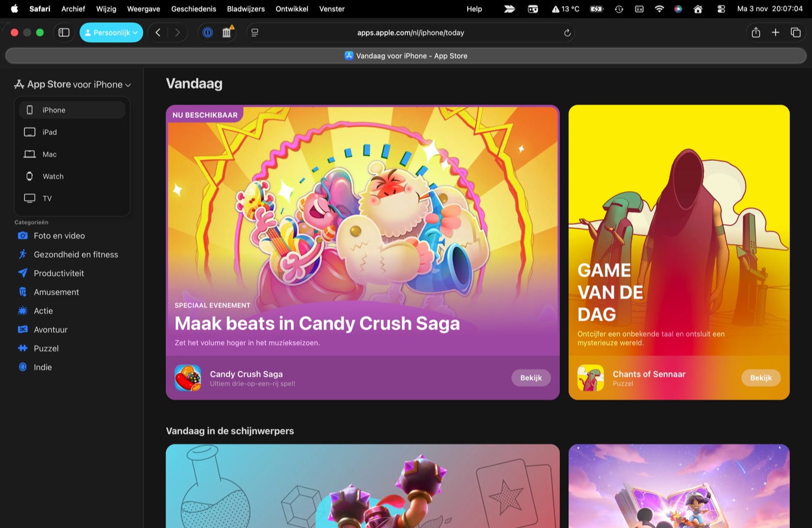Open Bladwijzers menu in menu bar
This screenshot has height=528, width=812.
pos(246,9)
